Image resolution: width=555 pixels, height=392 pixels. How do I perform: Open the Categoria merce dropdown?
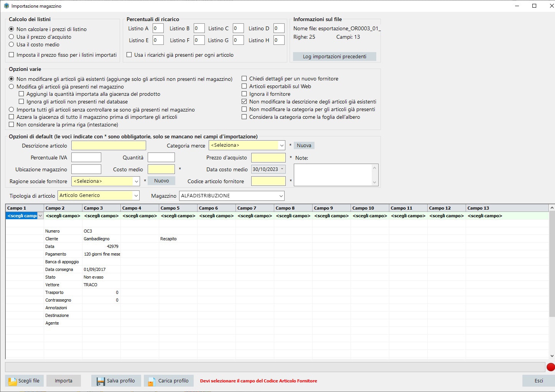pos(282,145)
